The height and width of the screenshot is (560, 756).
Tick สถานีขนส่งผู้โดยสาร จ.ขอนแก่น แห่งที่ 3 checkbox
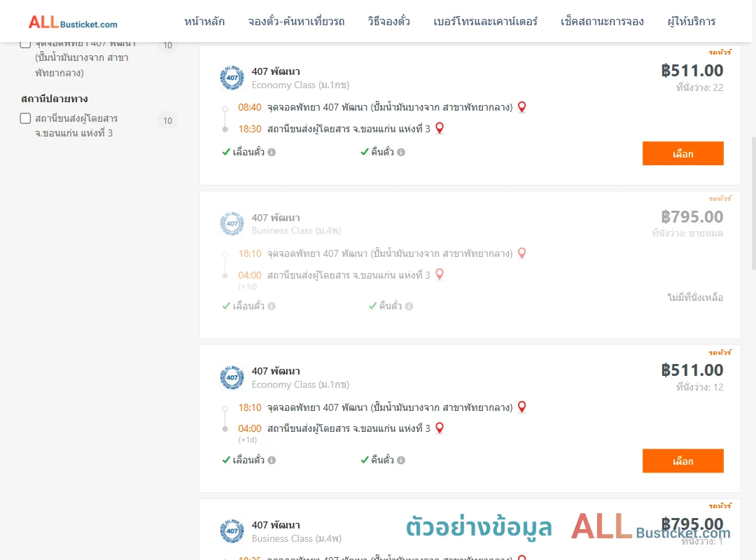[x=26, y=118]
